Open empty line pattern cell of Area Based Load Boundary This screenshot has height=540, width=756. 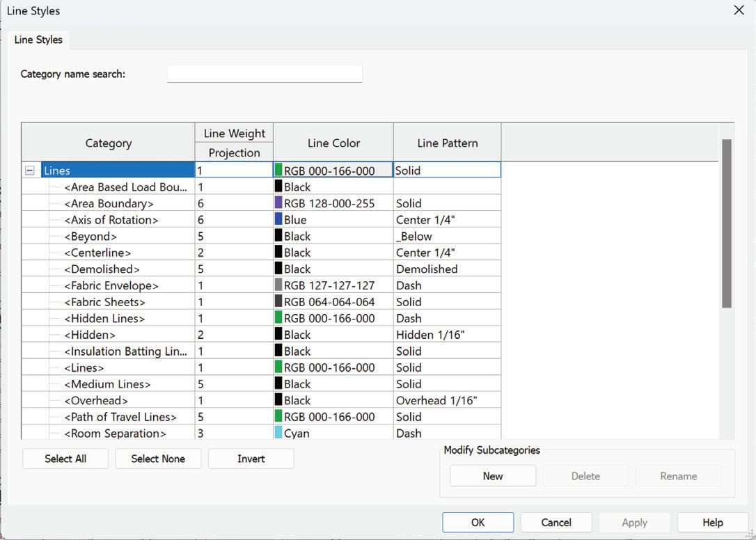pyautogui.click(x=447, y=186)
